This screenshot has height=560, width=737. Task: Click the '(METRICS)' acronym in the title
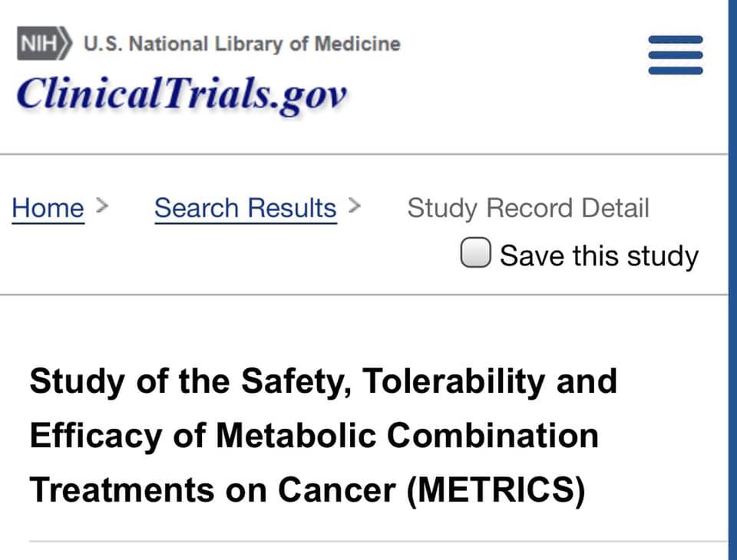pos(497,490)
